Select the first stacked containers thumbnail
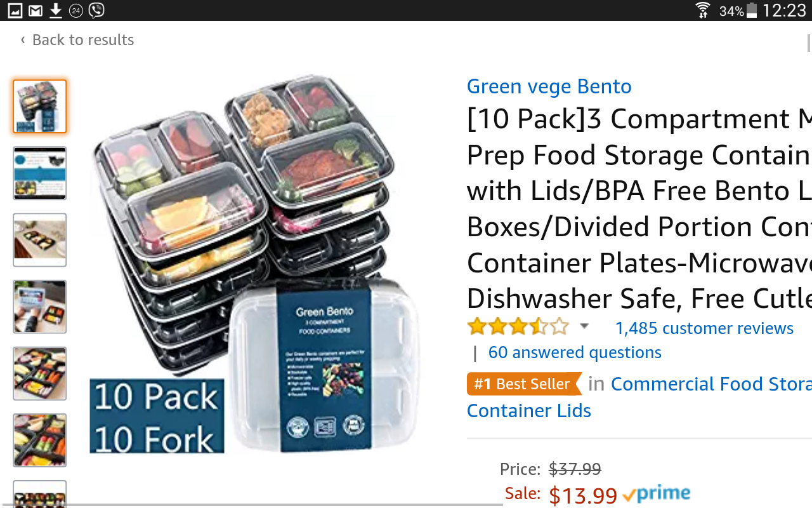This screenshot has height=508, width=812. coord(40,107)
